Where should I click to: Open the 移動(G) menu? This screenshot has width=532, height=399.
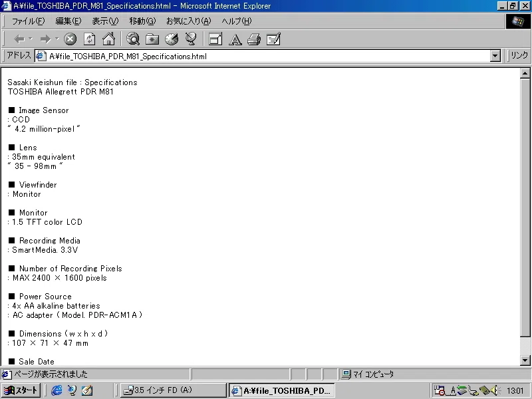142,21
